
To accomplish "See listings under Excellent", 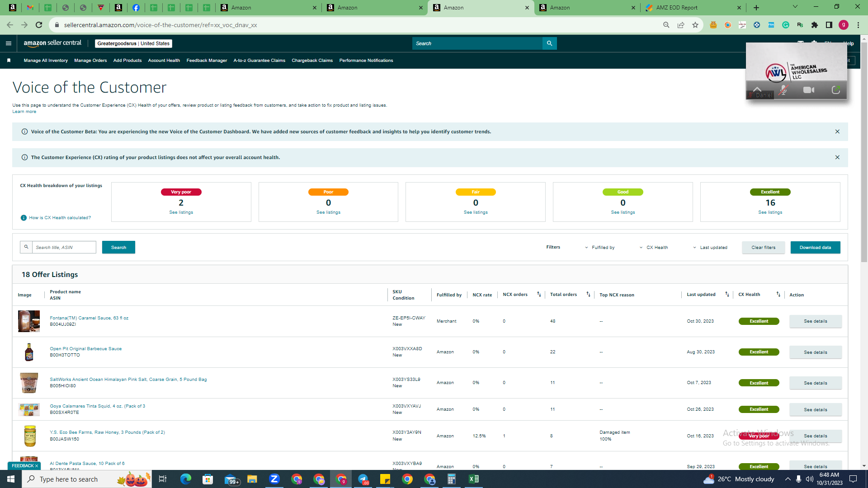I will (x=770, y=212).
